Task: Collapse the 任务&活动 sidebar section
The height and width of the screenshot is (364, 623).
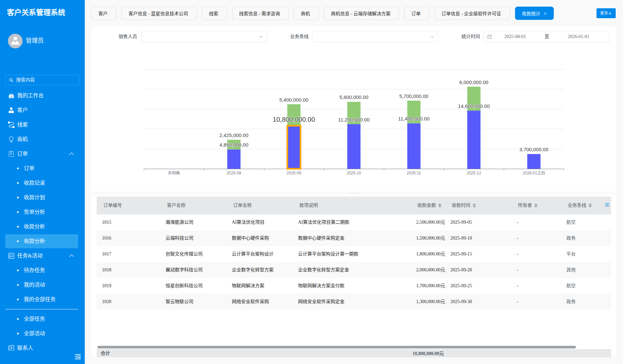Action: [x=72, y=256]
